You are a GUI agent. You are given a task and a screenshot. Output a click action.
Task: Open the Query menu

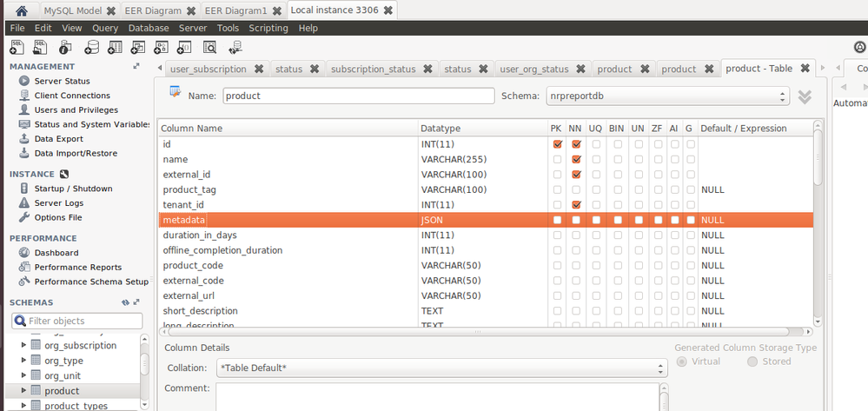click(105, 28)
